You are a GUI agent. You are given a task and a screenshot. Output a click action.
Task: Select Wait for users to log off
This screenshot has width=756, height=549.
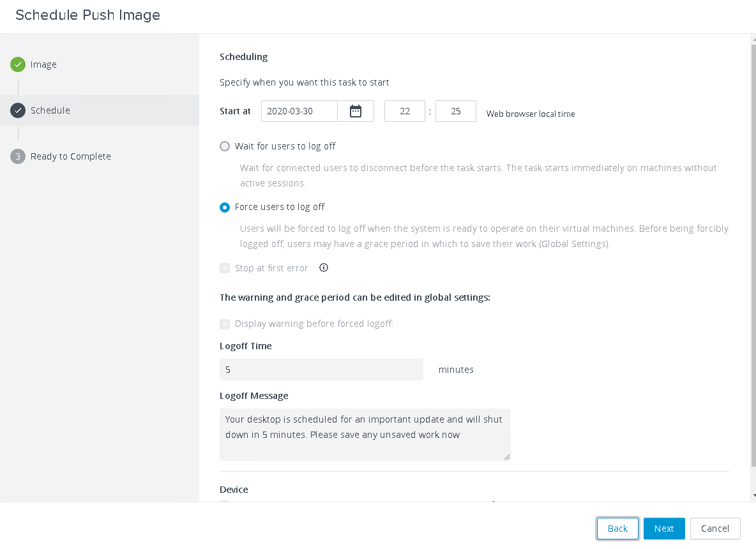tap(225, 146)
